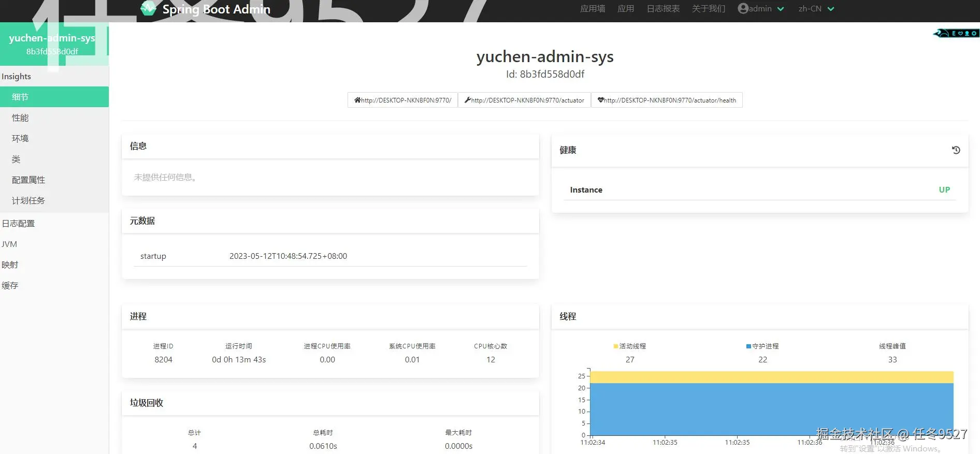Image resolution: width=980 pixels, height=454 pixels.
Task: Click the uptime value 0d 0h 13m 43s
Action: [x=239, y=359]
